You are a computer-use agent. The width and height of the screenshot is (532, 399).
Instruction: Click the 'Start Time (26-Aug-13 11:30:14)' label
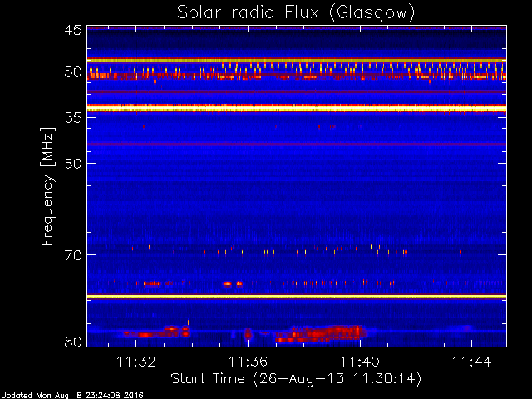point(296,379)
